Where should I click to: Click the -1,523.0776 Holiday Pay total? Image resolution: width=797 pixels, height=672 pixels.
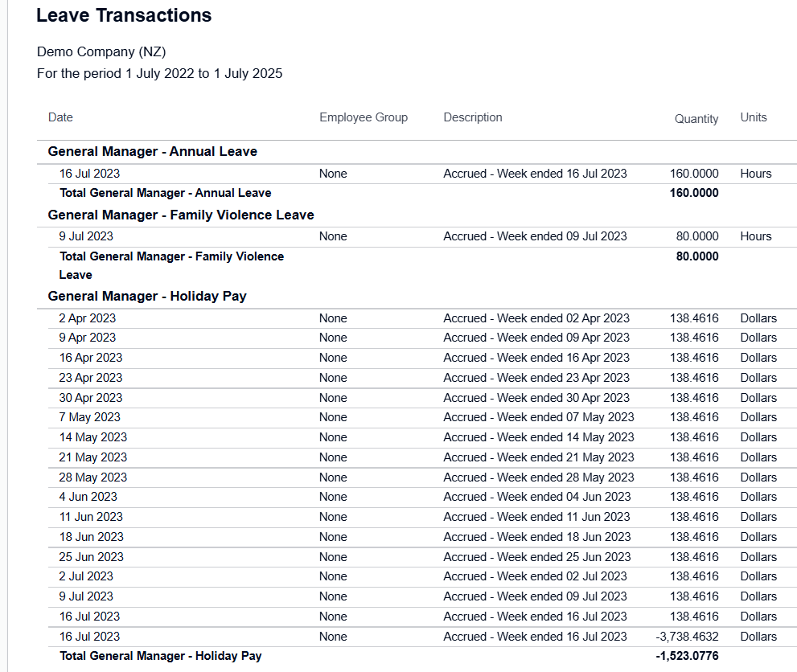(687, 656)
